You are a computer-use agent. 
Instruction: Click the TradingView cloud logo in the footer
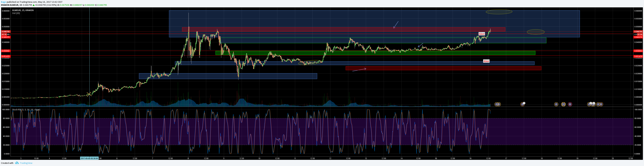(x=17, y=163)
